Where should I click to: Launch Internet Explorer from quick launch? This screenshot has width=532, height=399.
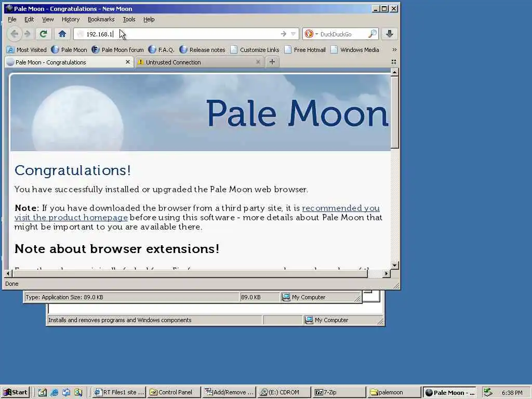(x=54, y=392)
